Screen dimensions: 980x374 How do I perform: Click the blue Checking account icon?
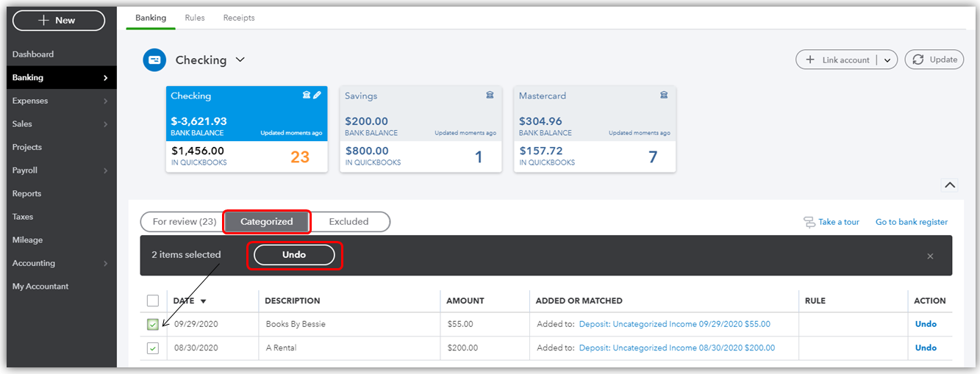154,60
